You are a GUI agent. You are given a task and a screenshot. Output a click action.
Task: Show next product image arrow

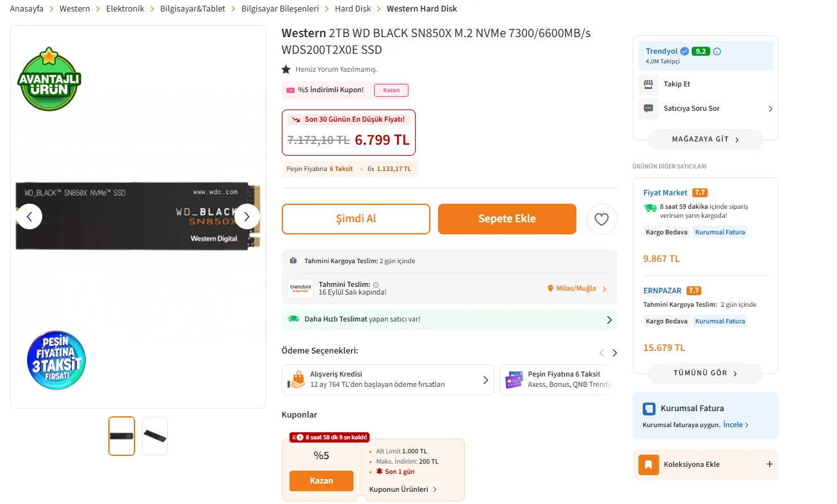(x=247, y=216)
